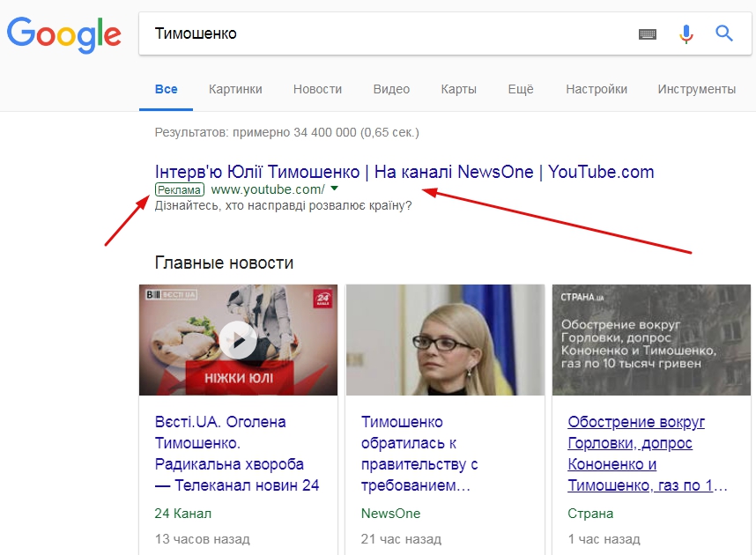Image resolution: width=756 pixels, height=555 pixels.
Task: Click the Страна source label
Action: [590, 514]
